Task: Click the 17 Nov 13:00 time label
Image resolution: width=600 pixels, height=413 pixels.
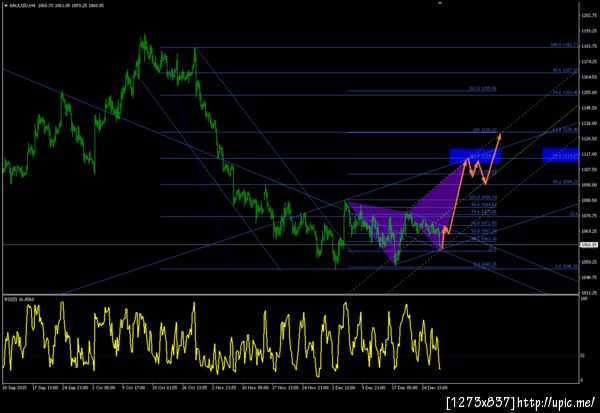Action: point(285,388)
